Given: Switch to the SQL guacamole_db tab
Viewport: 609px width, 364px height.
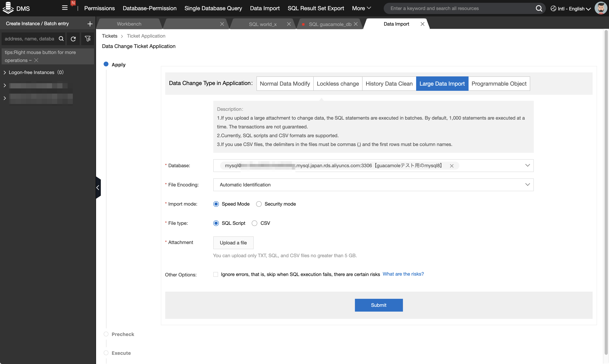Looking at the screenshot, I should (x=330, y=24).
